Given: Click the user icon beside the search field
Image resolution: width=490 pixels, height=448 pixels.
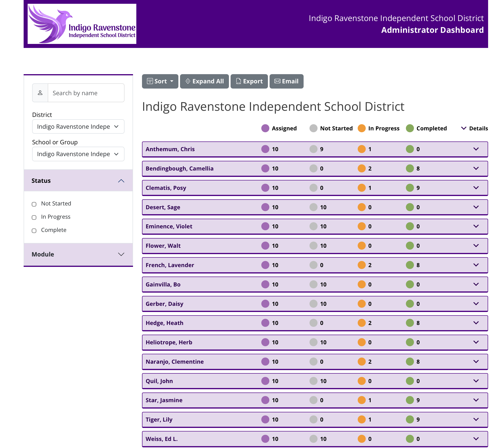Looking at the screenshot, I should 40,93.
